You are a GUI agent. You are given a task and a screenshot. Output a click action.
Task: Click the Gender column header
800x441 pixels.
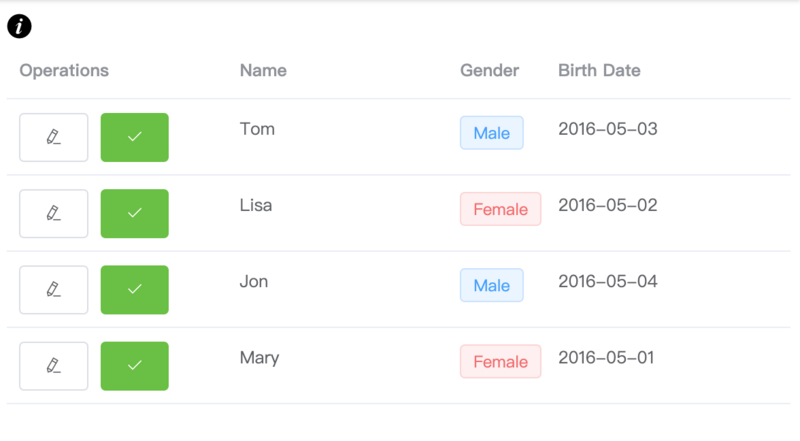[x=489, y=71]
